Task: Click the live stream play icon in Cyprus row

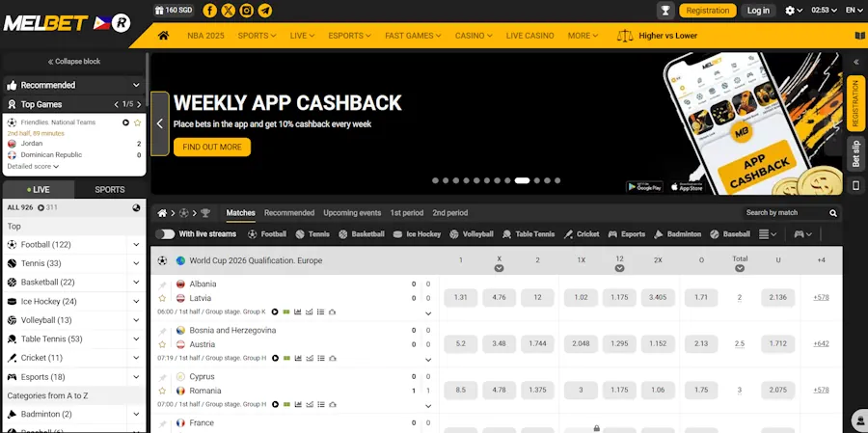Action: click(x=275, y=404)
